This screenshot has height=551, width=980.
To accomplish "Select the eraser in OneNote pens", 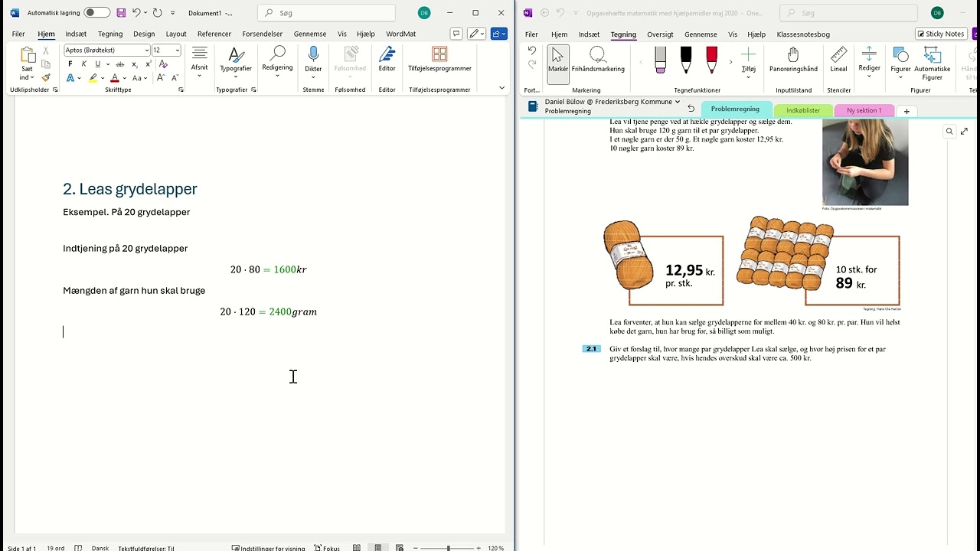I will click(661, 60).
